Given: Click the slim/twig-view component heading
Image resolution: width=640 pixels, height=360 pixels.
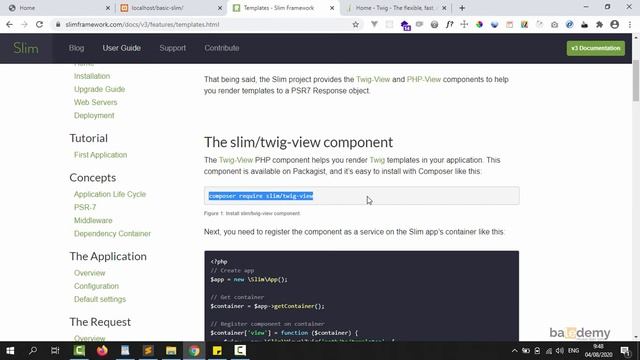Looking at the screenshot, I should (x=298, y=142).
